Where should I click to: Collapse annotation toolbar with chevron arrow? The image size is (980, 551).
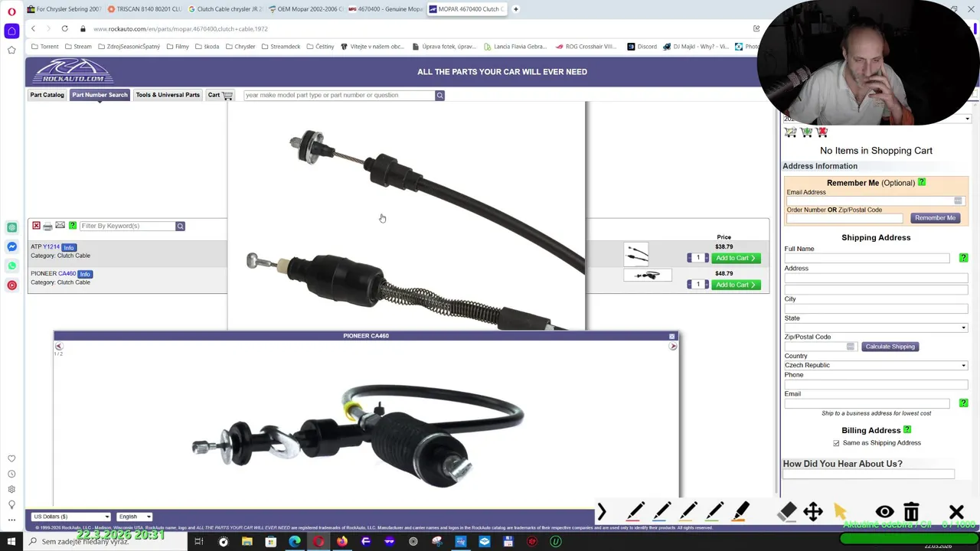click(602, 512)
